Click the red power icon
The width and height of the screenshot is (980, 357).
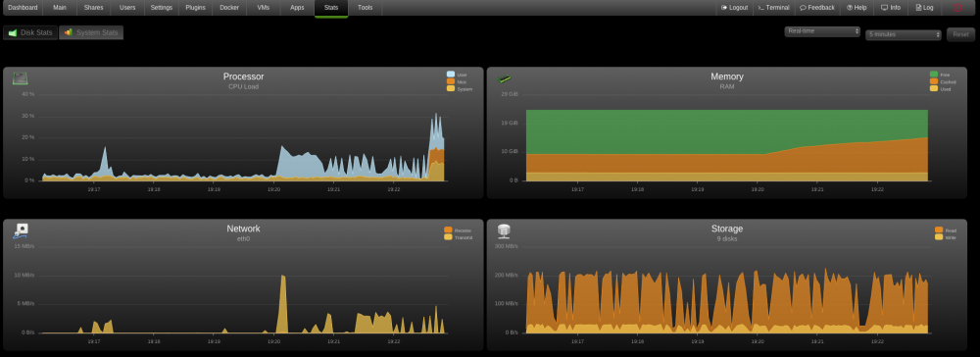pos(957,8)
